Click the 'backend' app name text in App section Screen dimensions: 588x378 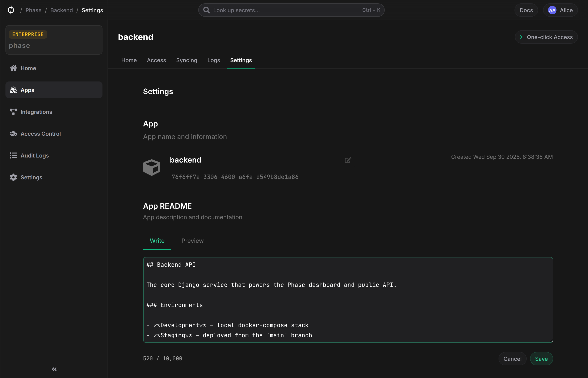tap(185, 160)
